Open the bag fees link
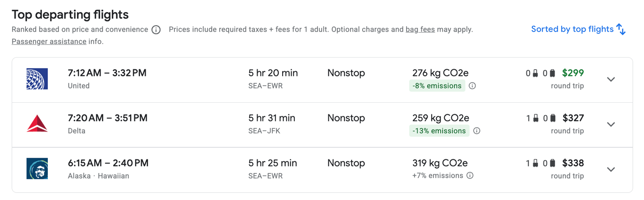644x200 pixels. [x=420, y=30]
